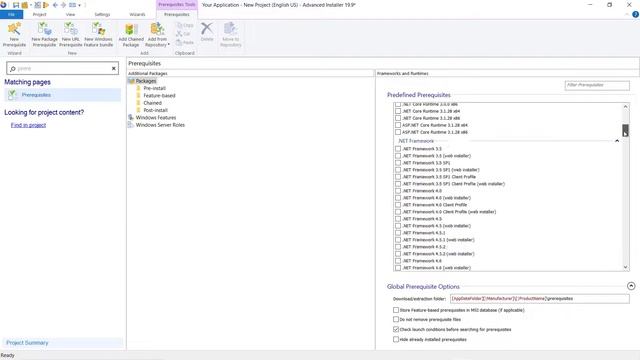
Task: Click Move to Repository icon
Action: click(x=230, y=29)
